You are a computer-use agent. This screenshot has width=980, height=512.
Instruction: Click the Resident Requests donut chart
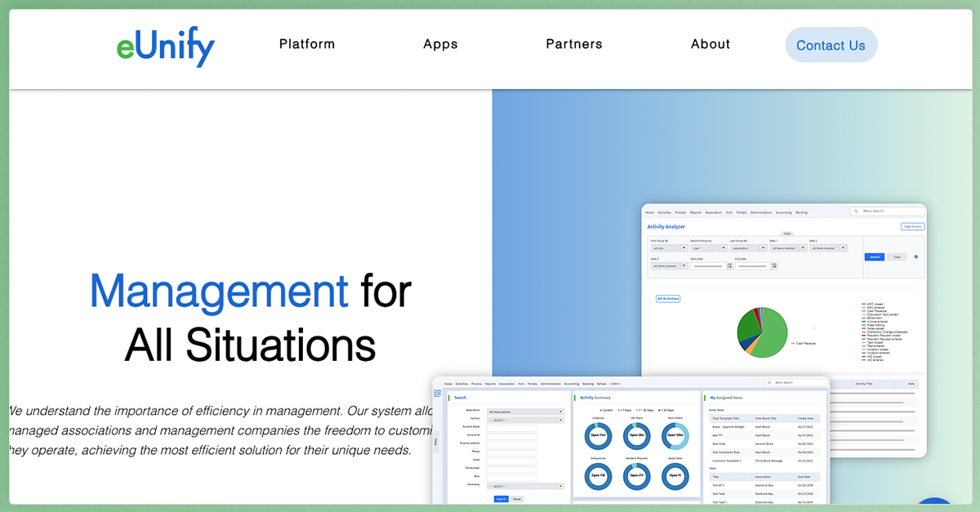[x=636, y=475]
